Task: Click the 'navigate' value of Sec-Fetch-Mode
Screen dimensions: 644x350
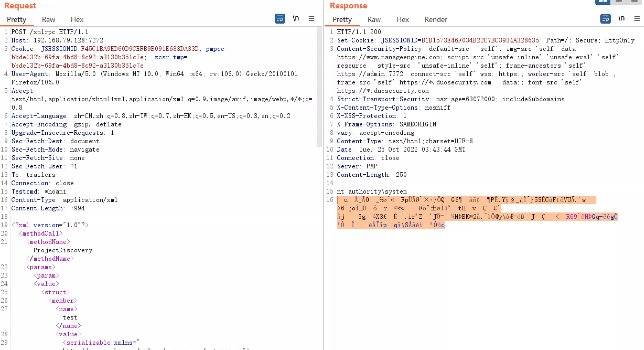Action: [x=85, y=149]
